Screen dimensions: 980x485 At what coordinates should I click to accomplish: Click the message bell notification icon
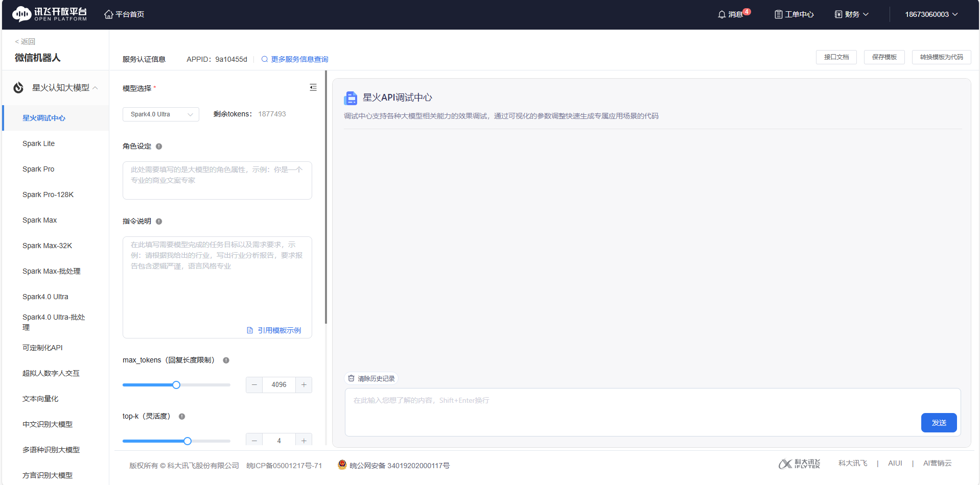click(721, 14)
